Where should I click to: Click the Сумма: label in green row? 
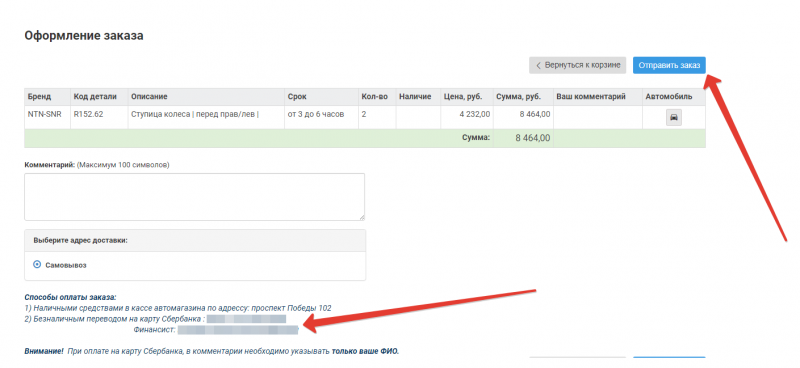(476, 137)
